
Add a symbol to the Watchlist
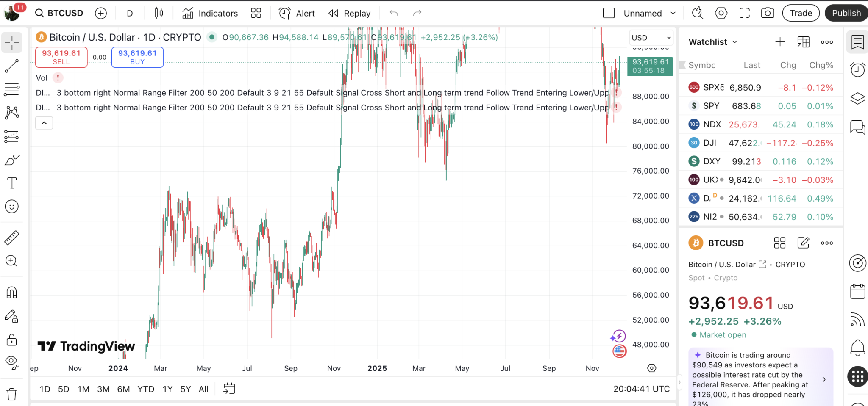point(780,42)
